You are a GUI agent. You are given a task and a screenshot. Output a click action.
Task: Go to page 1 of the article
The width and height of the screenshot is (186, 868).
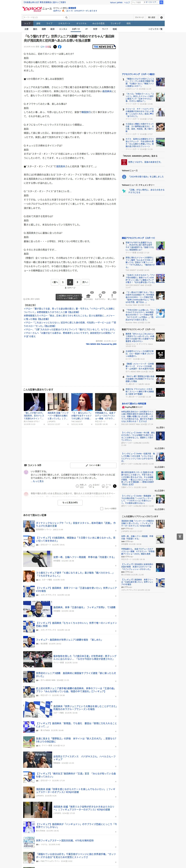click(63, 282)
